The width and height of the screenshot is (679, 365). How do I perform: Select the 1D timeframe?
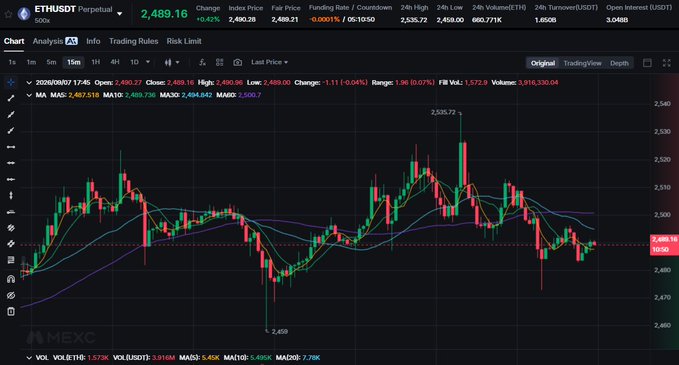click(x=134, y=62)
